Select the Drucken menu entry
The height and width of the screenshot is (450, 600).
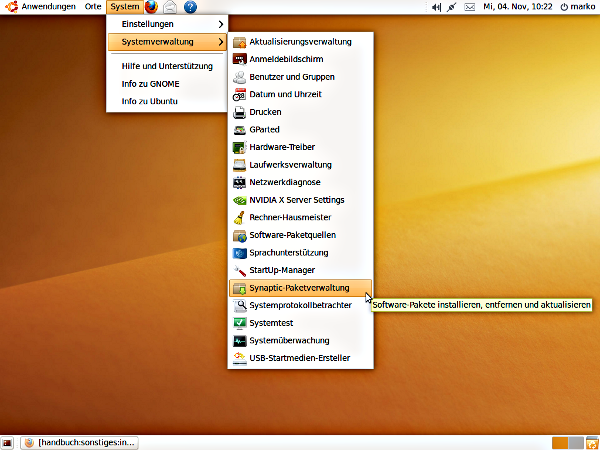point(300,112)
